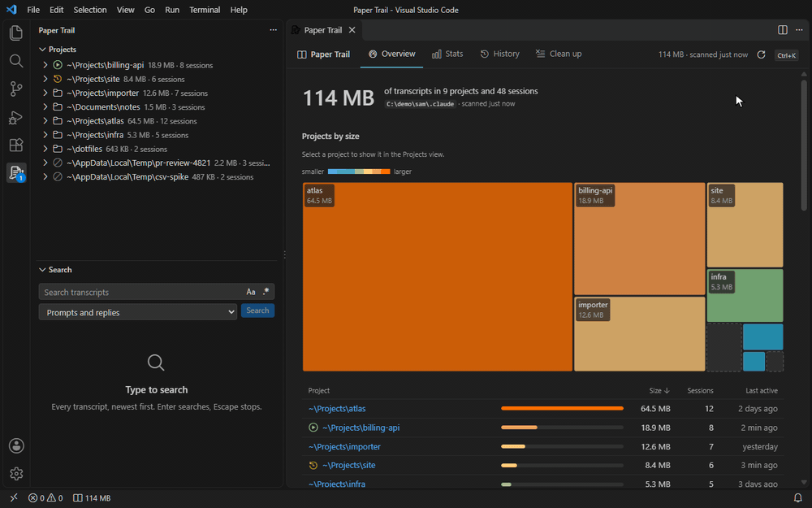The height and width of the screenshot is (508, 812).
Task: Click the Paper Trail activity bar icon with badge
Action: click(16, 172)
